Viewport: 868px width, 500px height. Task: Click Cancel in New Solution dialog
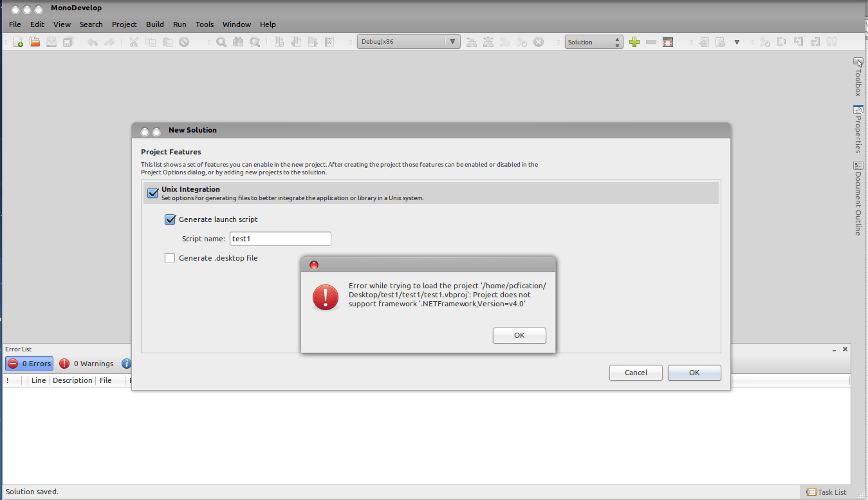[x=636, y=373]
